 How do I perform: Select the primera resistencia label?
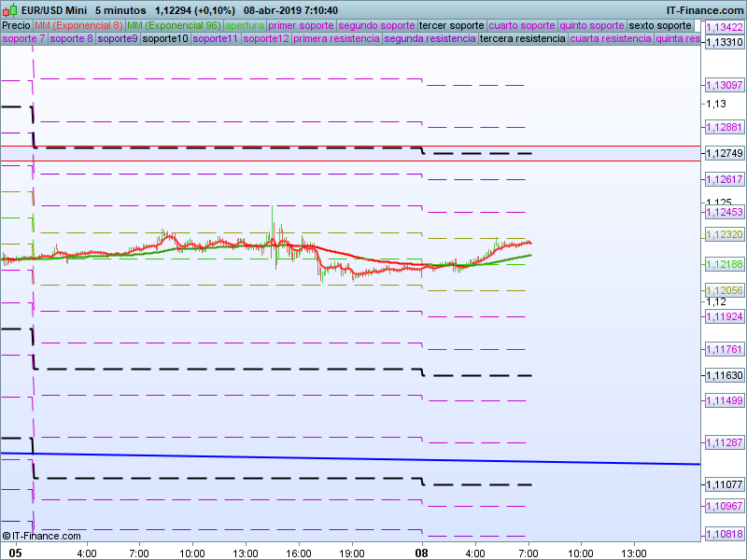pyautogui.click(x=337, y=39)
